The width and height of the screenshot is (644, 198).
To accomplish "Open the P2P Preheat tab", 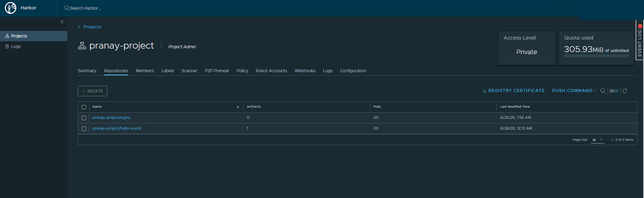I will 217,71.
